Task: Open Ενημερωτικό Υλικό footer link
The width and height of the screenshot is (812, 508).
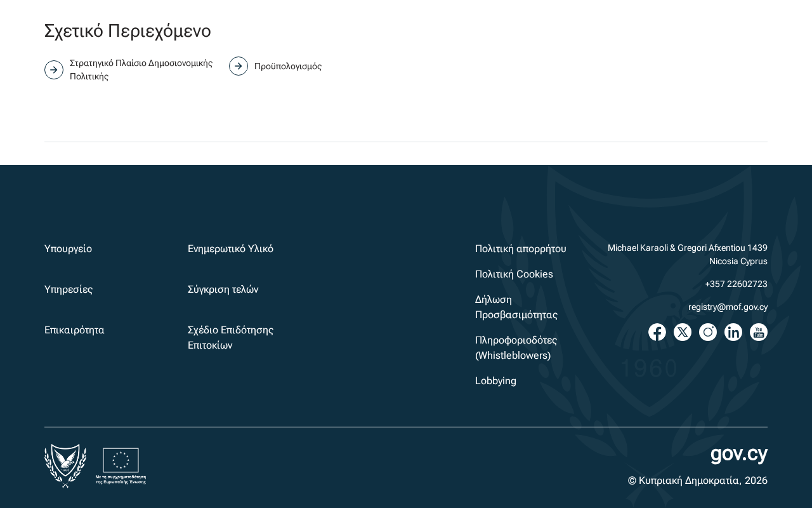Action: click(x=230, y=249)
